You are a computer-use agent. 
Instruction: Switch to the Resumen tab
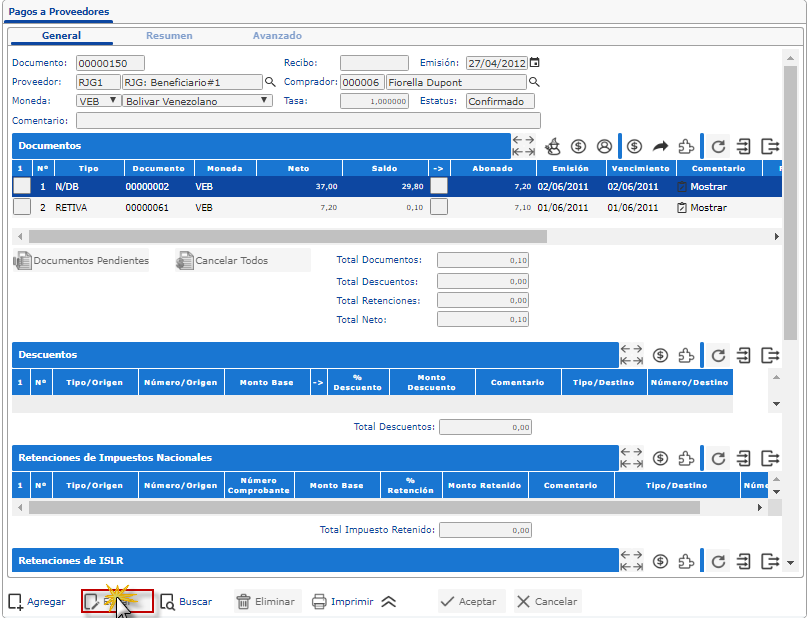pyautogui.click(x=169, y=35)
